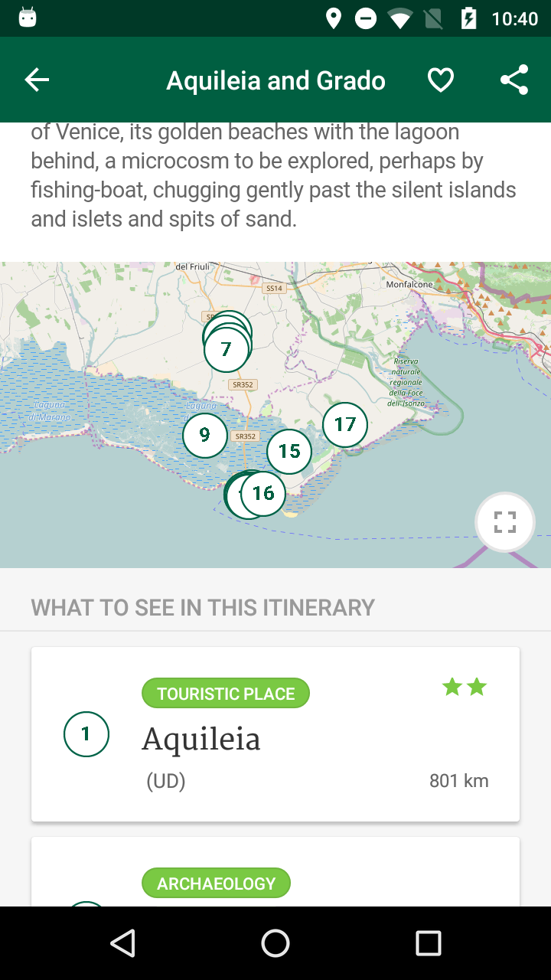Select map marker 17

[345, 424]
